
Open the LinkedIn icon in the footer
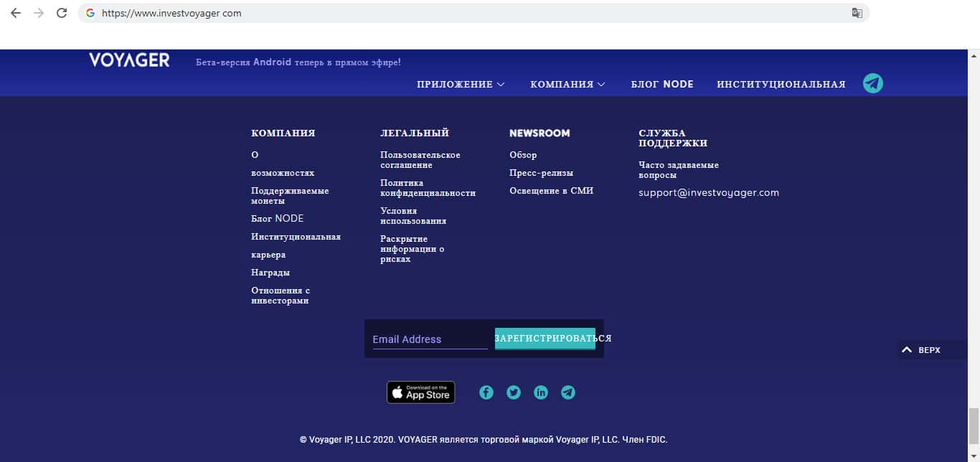pos(541,392)
